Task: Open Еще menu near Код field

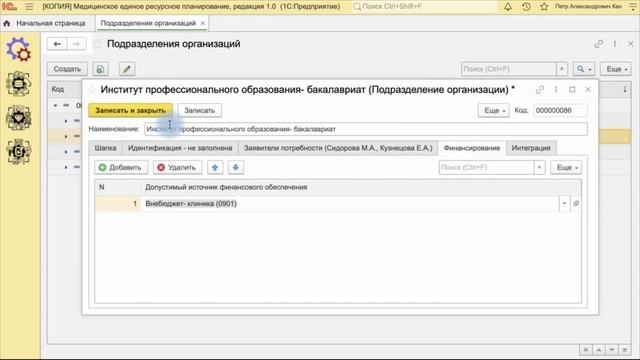Action: pyautogui.click(x=493, y=110)
